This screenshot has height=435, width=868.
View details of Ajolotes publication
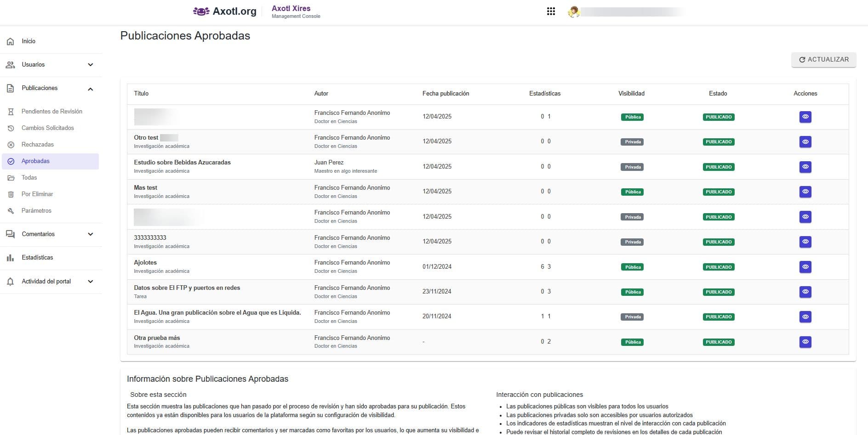point(805,267)
